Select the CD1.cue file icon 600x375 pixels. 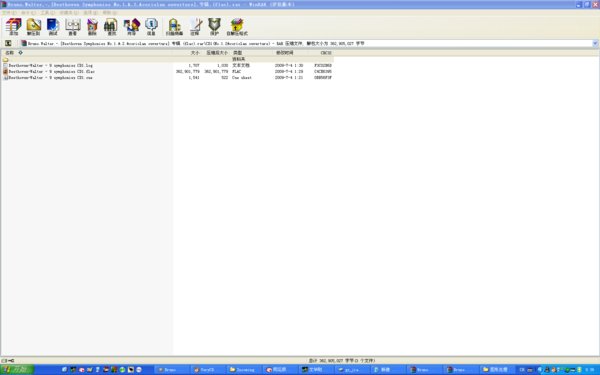click(5, 78)
